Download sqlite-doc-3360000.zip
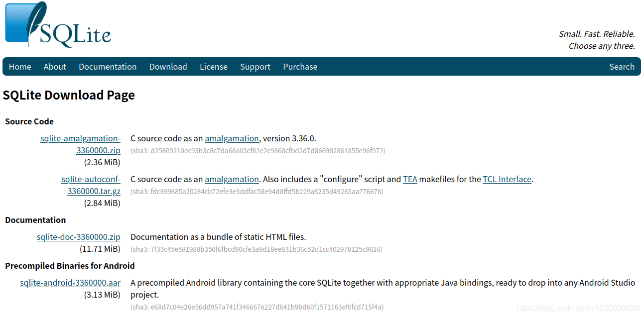The width and height of the screenshot is (644, 317). click(79, 237)
